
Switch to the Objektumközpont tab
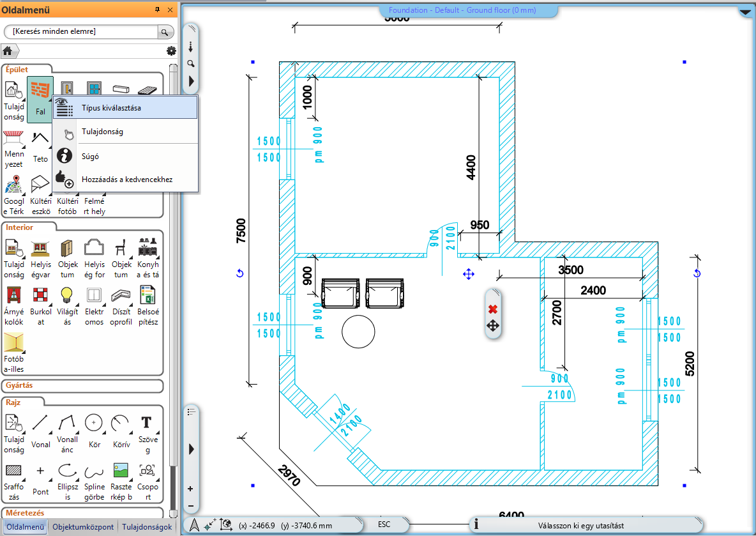click(83, 527)
